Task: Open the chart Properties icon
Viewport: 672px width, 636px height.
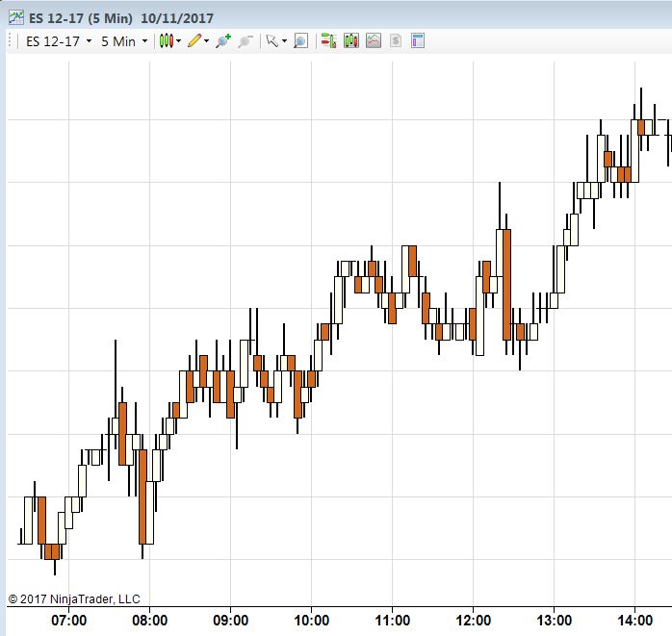Action: (x=418, y=40)
